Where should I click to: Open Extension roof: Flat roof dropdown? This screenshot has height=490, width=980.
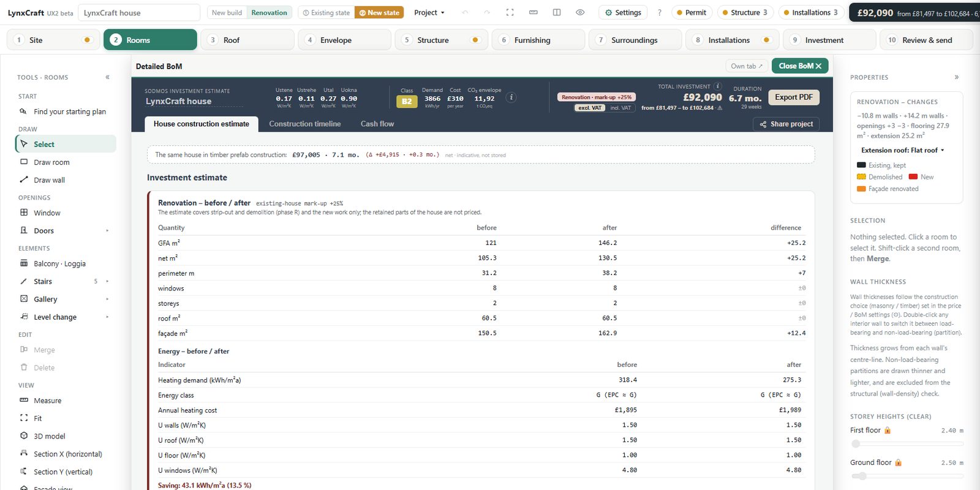point(903,150)
